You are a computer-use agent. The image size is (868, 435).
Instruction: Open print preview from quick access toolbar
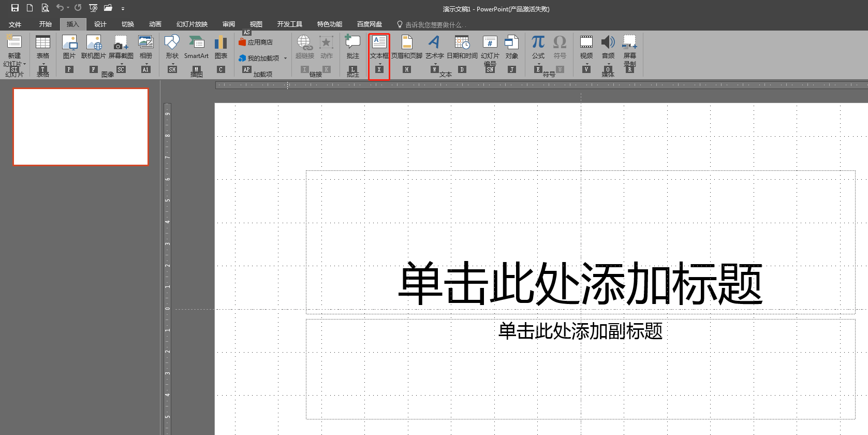[x=45, y=8]
